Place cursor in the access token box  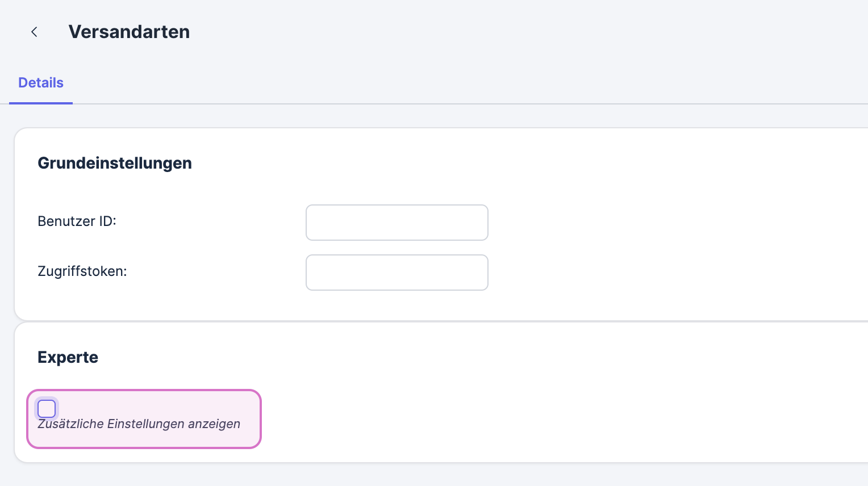[397, 273]
